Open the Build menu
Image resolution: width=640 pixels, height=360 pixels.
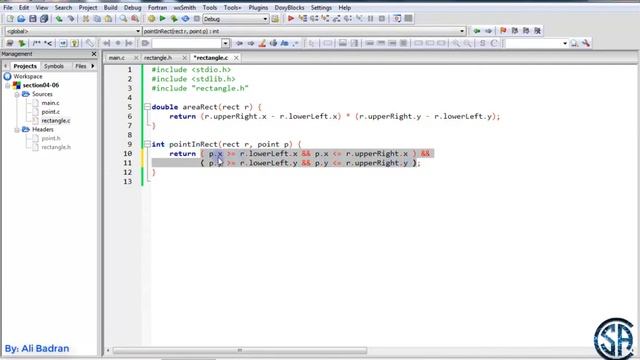pos(110,7)
